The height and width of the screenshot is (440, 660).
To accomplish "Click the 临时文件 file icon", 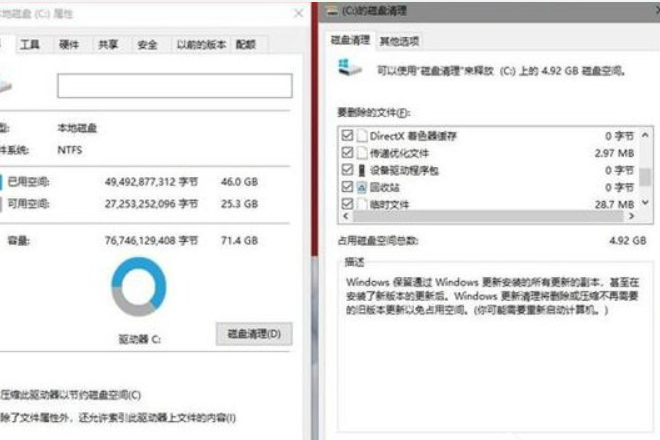I will [x=361, y=203].
